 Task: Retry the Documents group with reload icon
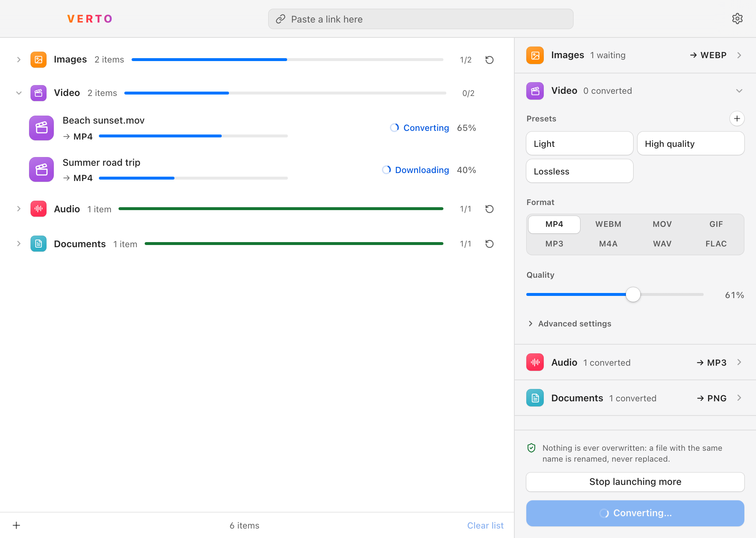point(490,244)
